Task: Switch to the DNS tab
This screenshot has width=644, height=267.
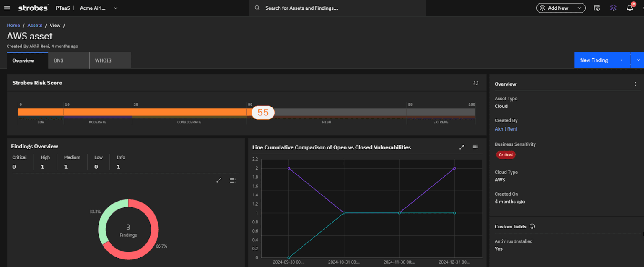Action: 58,60
